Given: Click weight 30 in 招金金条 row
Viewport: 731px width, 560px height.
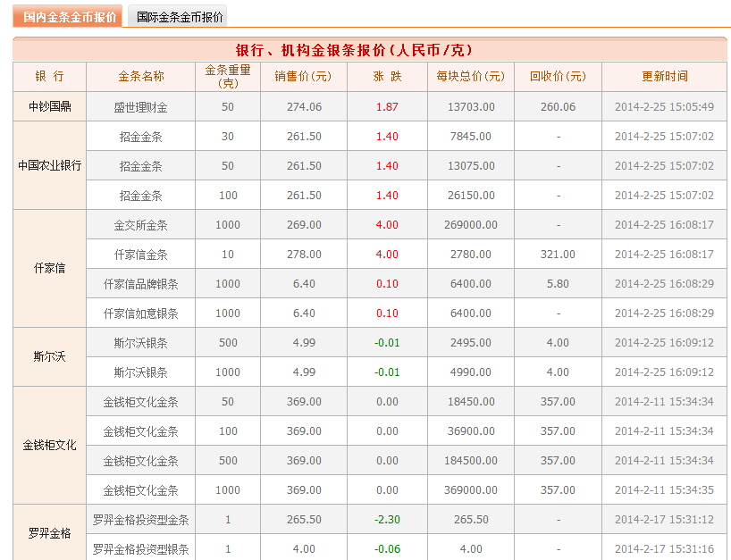Looking at the screenshot, I should 228,137.
